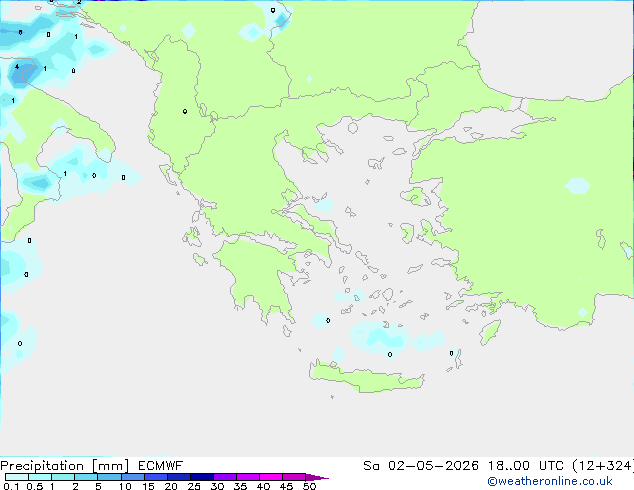Click the legend label 0.5
The width and height of the screenshot is (634, 490).
[35, 486]
